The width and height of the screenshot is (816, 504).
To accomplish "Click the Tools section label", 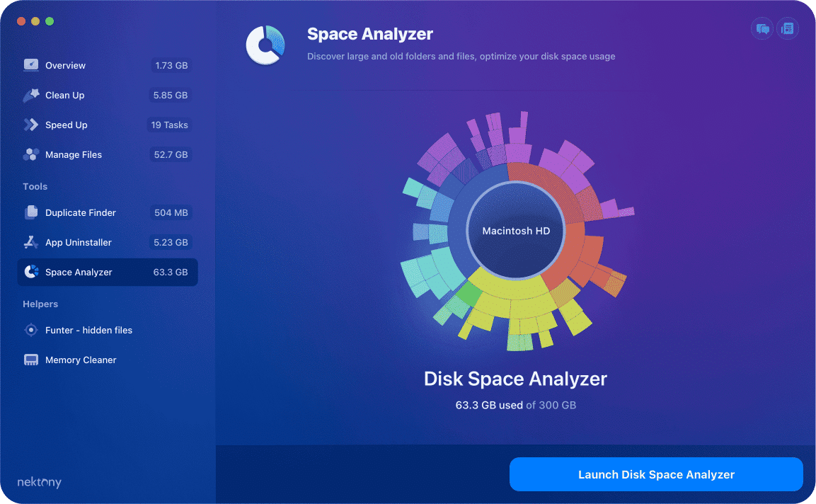I will (x=35, y=186).
